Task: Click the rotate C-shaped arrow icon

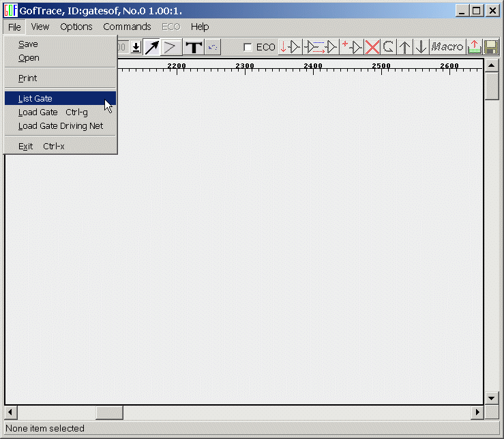Action: (389, 47)
